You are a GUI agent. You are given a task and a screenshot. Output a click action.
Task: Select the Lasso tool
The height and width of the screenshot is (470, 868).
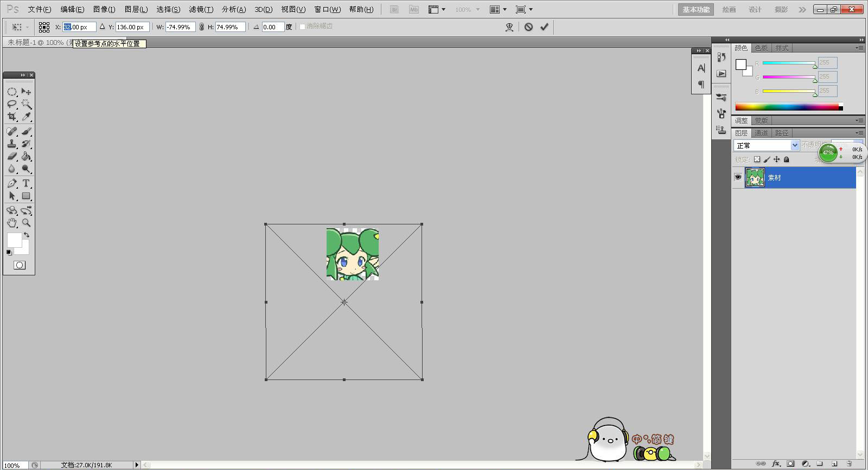(x=12, y=104)
